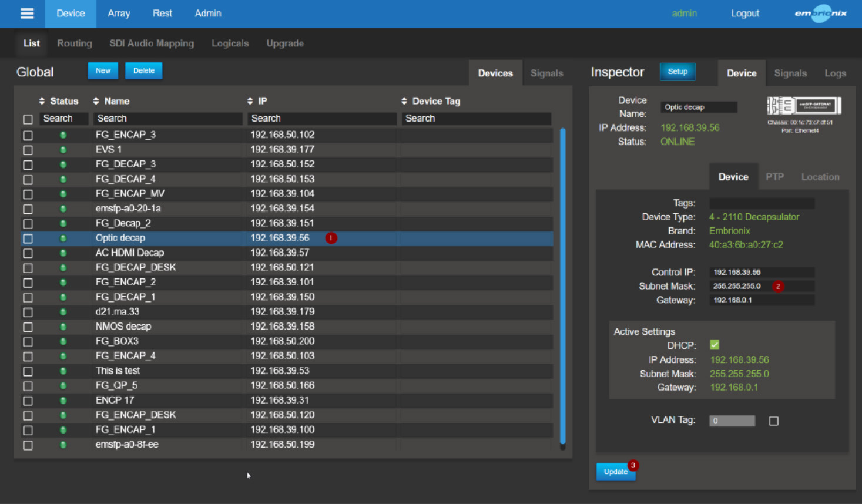Image resolution: width=862 pixels, height=504 pixels.
Task: Check the select-all checkbox in header row
Action: click(28, 119)
